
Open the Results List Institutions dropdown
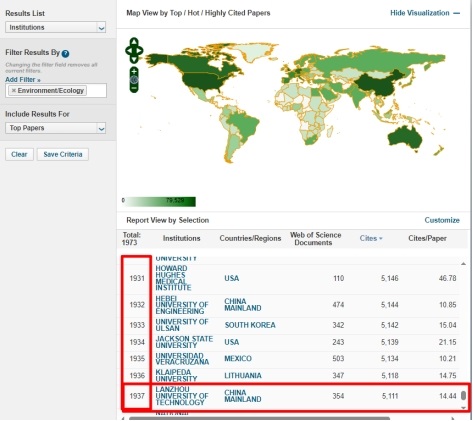coord(55,27)
